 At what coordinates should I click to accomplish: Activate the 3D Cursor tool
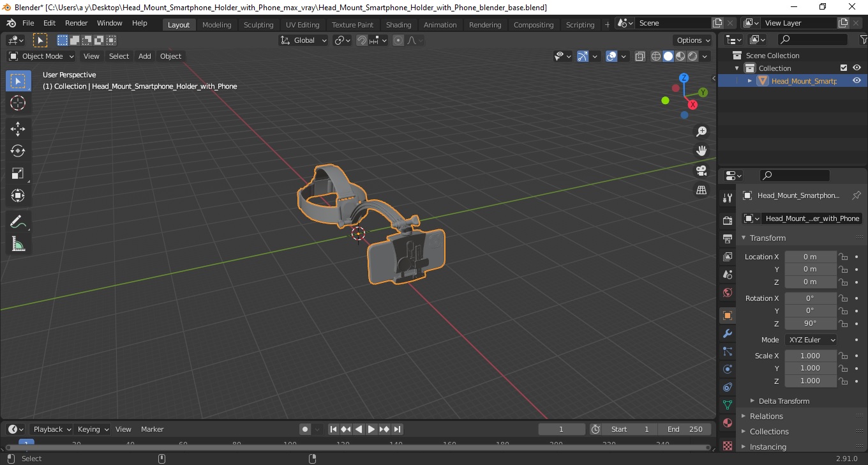(x=18, y=103)
